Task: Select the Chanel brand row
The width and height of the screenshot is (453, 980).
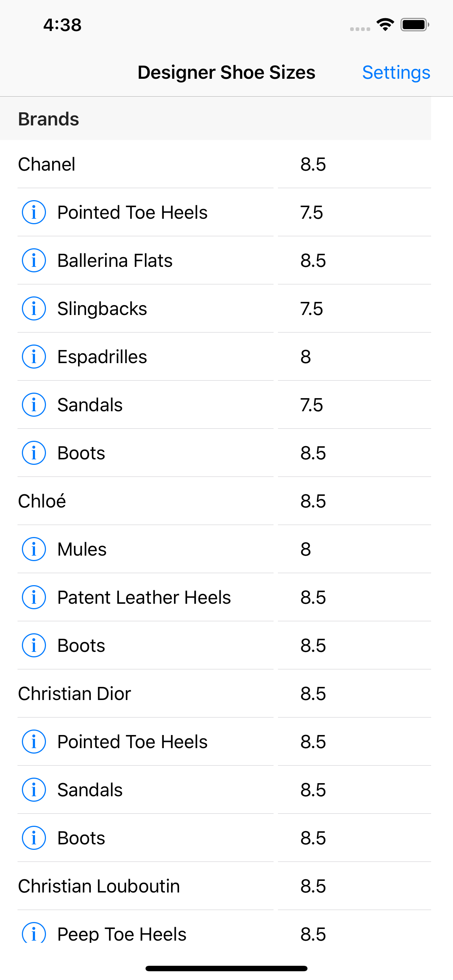Action: tap(47, 164)
